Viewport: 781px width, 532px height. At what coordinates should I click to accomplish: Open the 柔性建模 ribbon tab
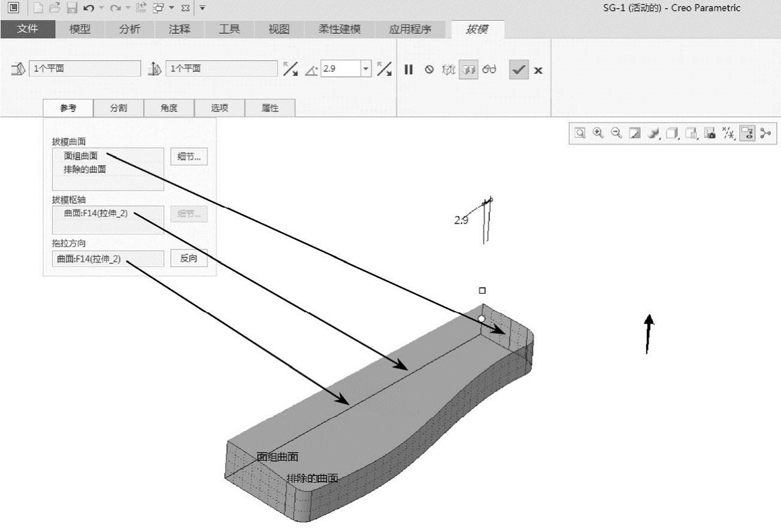[x=340, y=29]
